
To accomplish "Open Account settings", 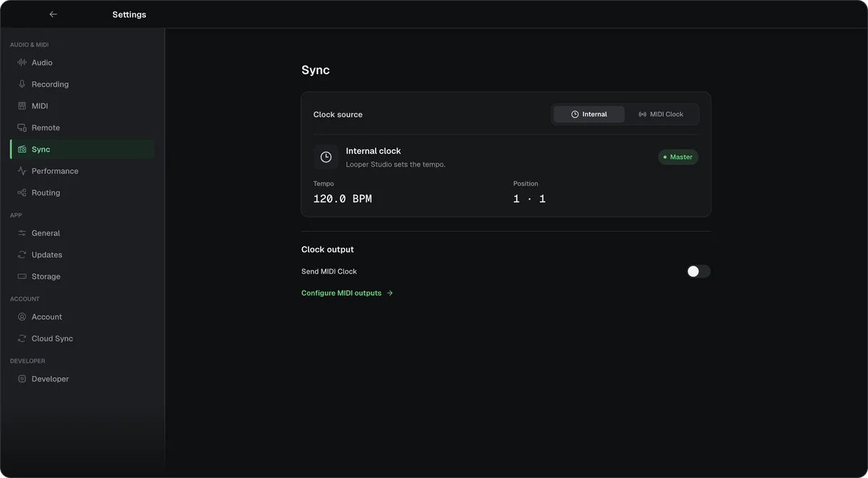I will (82, 317).
